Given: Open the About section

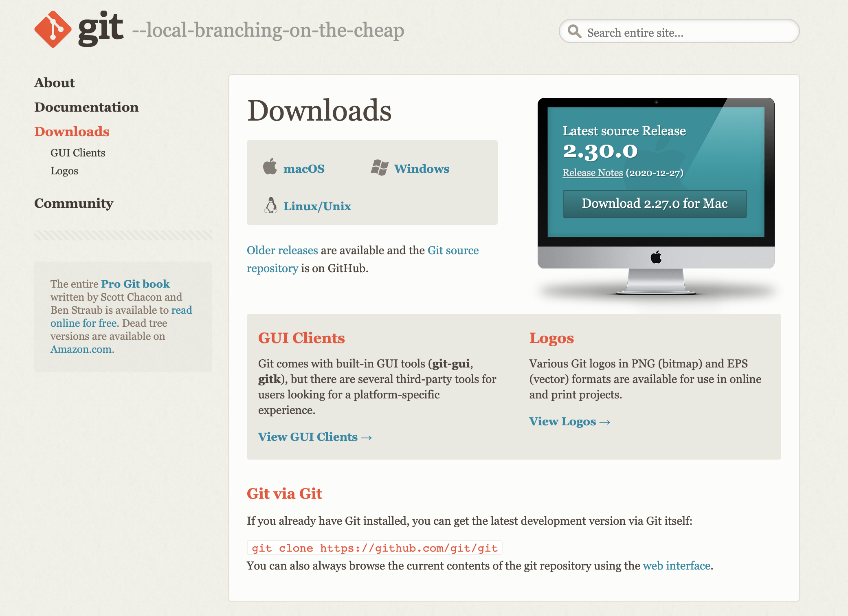Looking at the screenshot, I should click(x=55, y=83).
